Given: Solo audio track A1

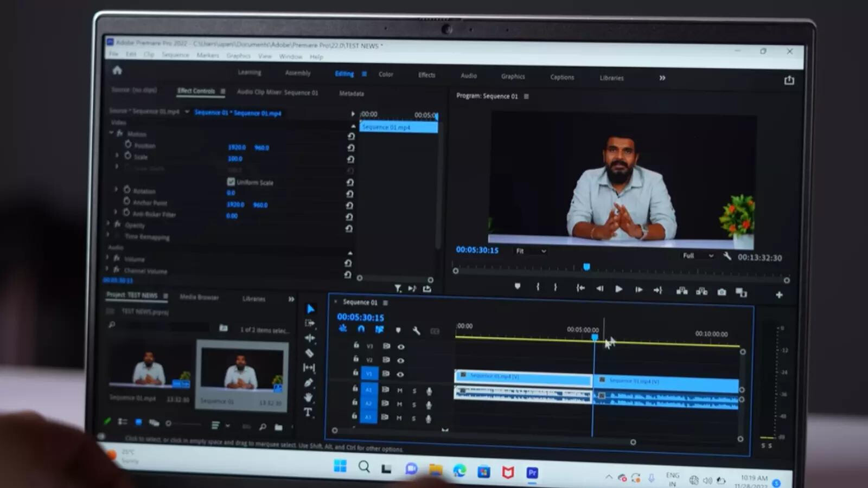Looking at the screenshot, I should (414, 391).
